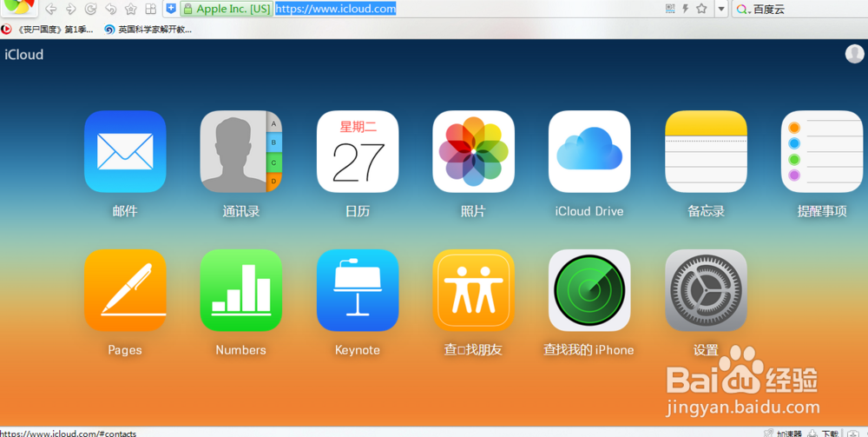Click the browser forward arrow
868x437 pixels.
coord(70,9)
